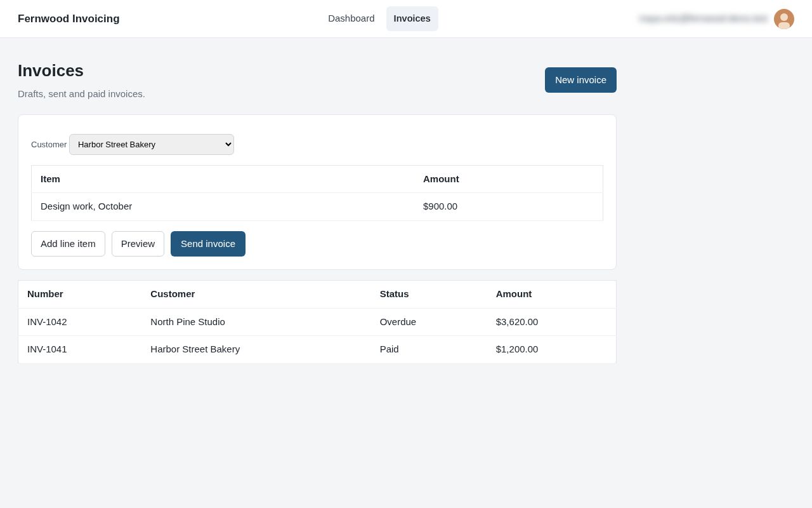Viewport: 812px width, 508px height.
Task: Click the user avatar icon
Action: (784, 19)
